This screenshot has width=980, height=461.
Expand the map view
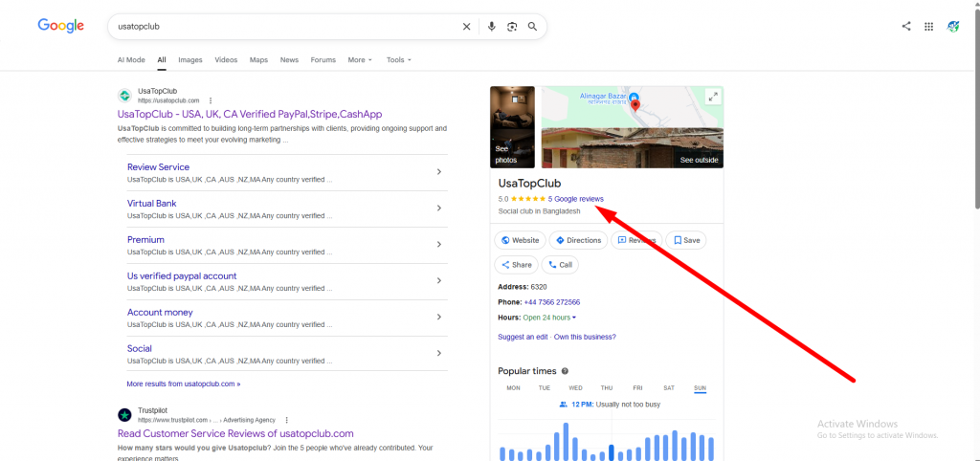[712, 97]
